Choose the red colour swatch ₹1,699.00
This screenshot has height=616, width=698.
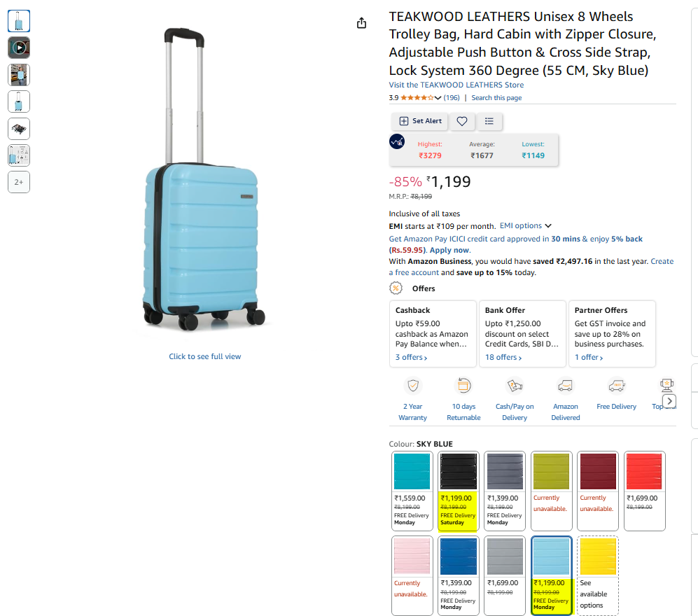coord(645,491)
